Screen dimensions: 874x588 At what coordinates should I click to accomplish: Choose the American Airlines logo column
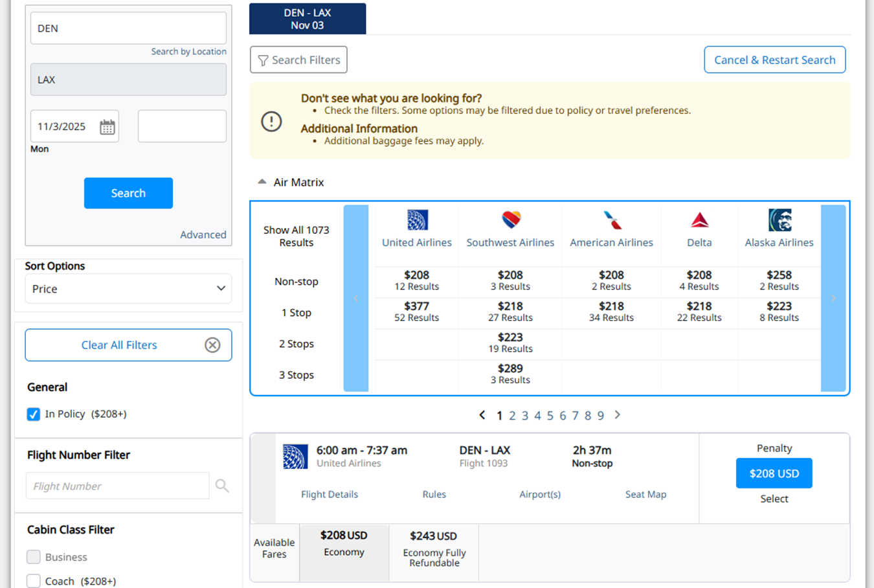click(x=611, y=220)
